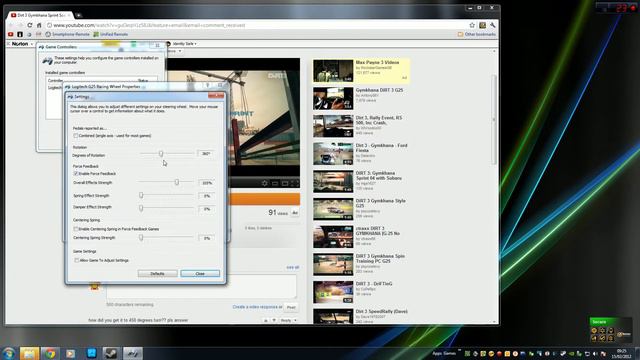640x360 pixels.
Task: Toggle Allow Game To Adjust Settings checkbox
Action: (76, 260)
